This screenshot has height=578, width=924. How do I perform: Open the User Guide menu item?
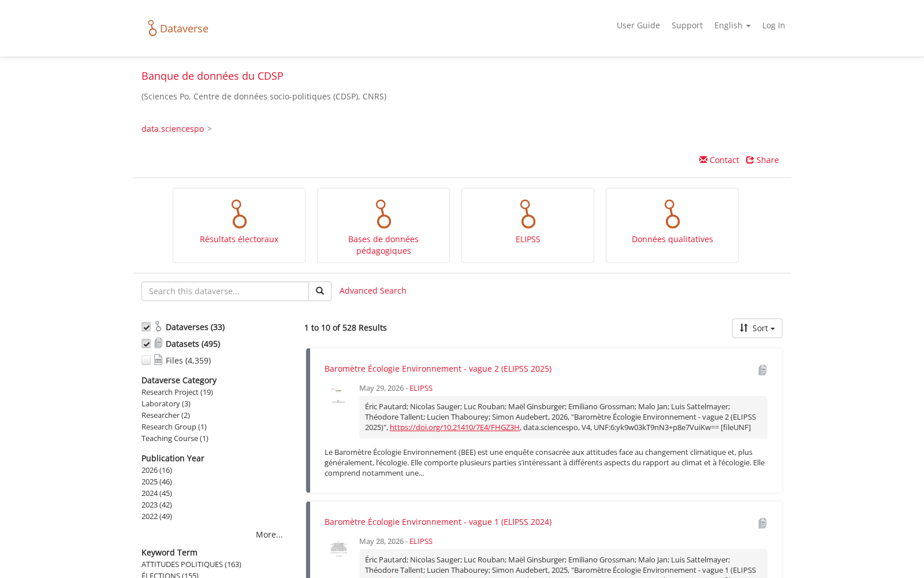point(638,25)
